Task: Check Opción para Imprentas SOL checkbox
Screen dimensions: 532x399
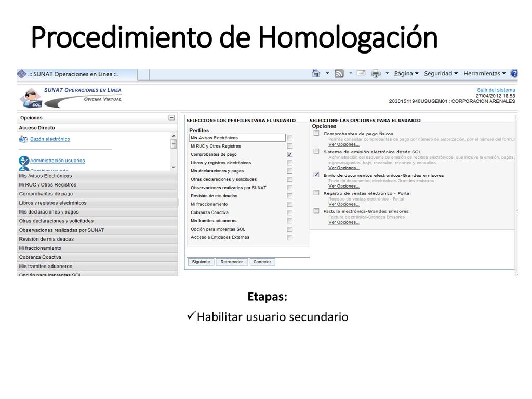Action: point(289,229)
